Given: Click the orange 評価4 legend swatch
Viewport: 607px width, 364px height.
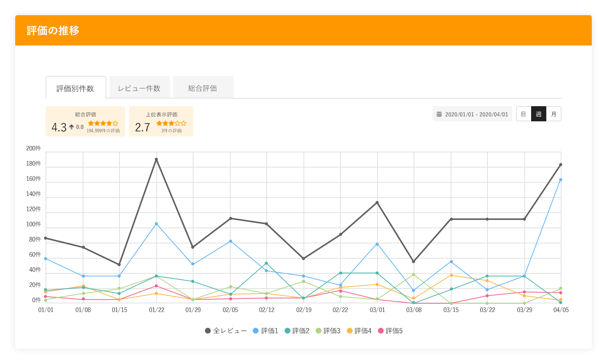Looking at the screenshot, I should [350, 331].
